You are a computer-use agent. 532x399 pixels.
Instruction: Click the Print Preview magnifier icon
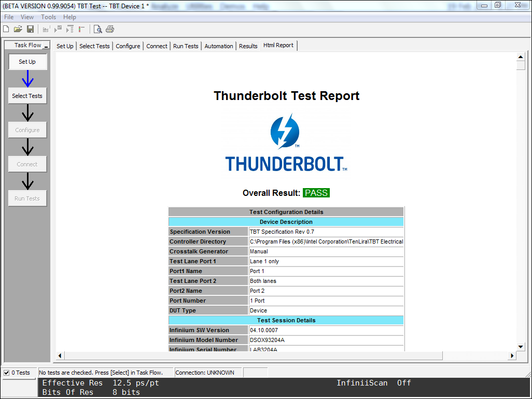(x=97, y=29)
